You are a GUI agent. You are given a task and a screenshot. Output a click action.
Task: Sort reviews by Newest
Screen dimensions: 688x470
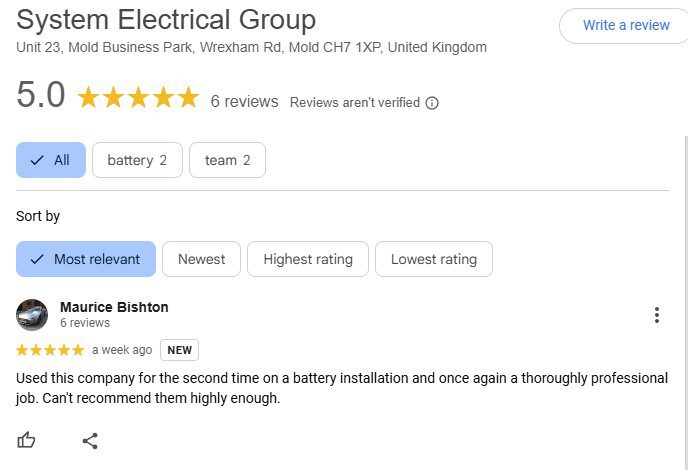201,259
